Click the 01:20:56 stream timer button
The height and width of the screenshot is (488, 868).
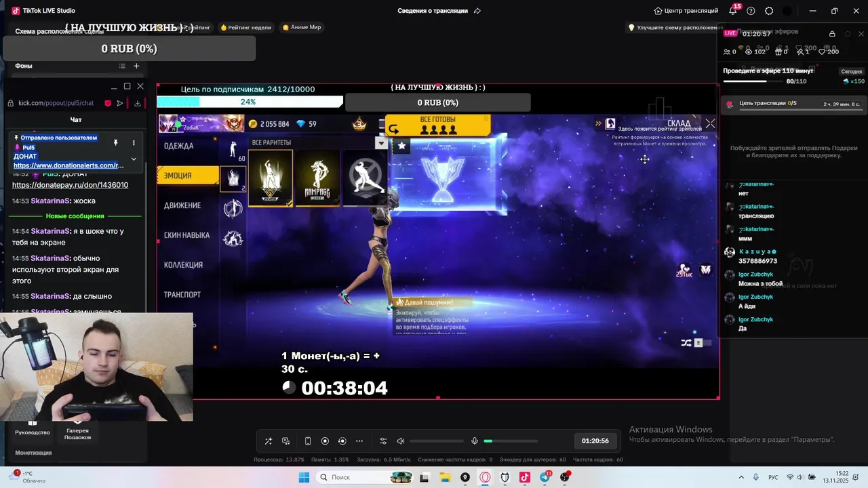click(595, 441)
